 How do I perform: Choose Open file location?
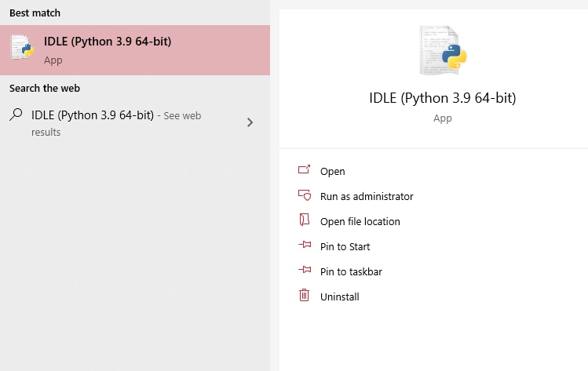pyautogui.click(x=360, y=221)
